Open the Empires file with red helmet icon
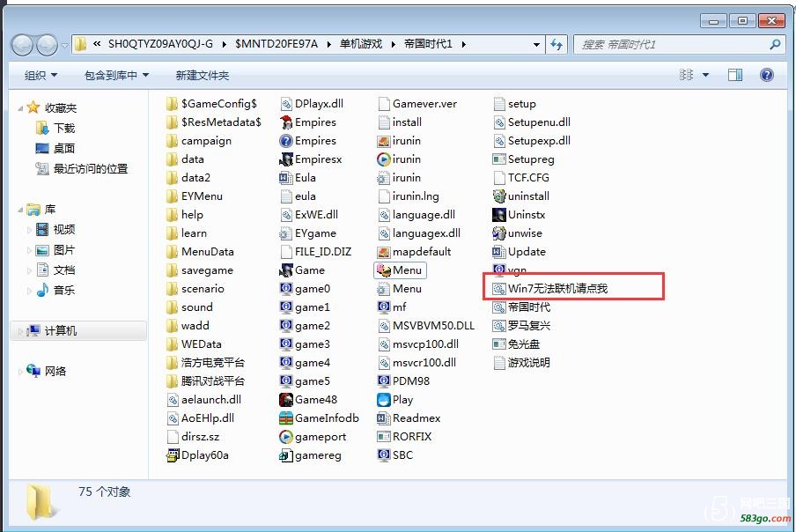 click(x=286, y=122)
